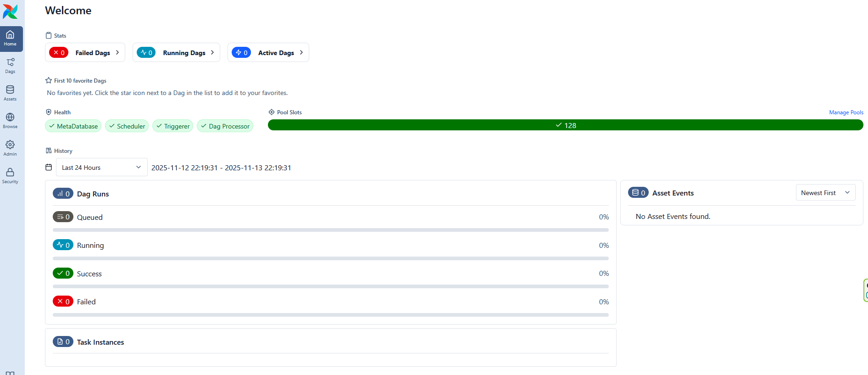Screen dimensions: 868x375
Task: Open the Admin gear menu
Action: (10, 148)
